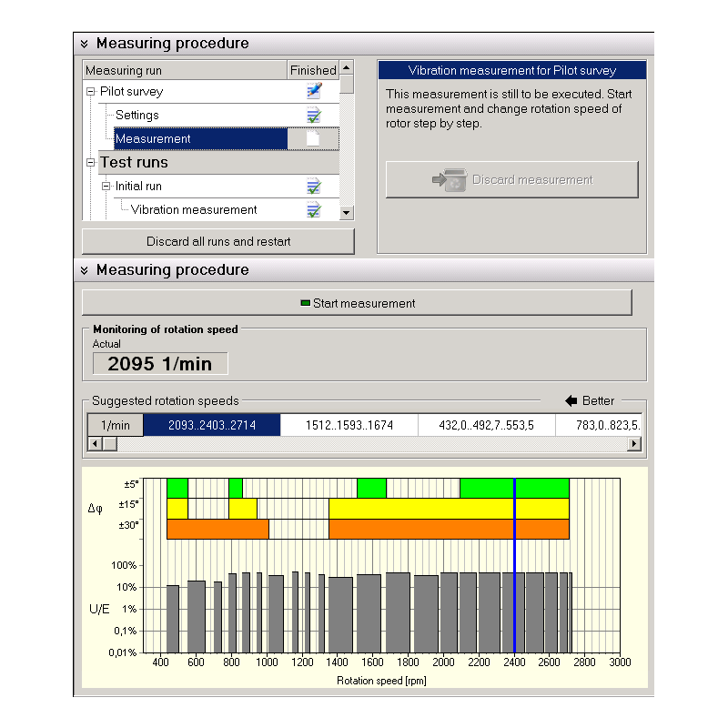
Task: Click the Pilot survey finished status icon
Action: click(x=314, y=91)
